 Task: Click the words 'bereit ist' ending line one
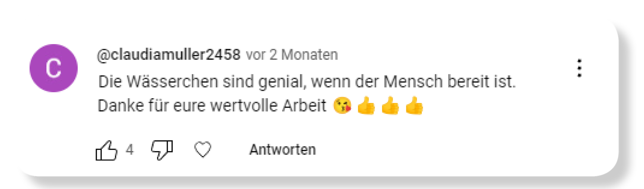tap(482, 82)
